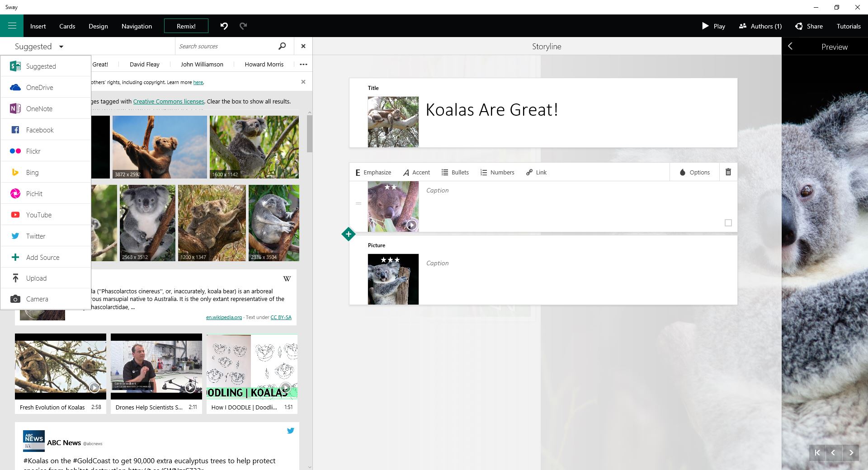Click the Picture card caption field
This screenshot has width=868, height=470.
point(438,263)
